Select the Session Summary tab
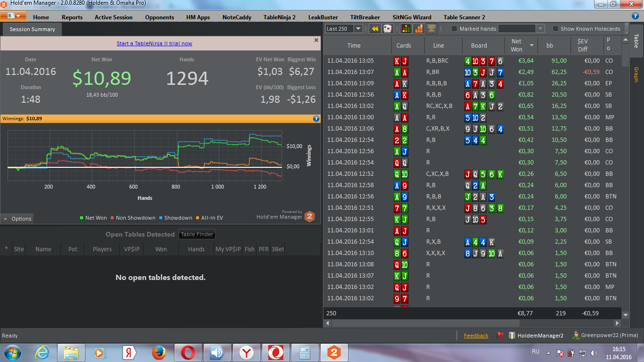 (x=33, y=29)
